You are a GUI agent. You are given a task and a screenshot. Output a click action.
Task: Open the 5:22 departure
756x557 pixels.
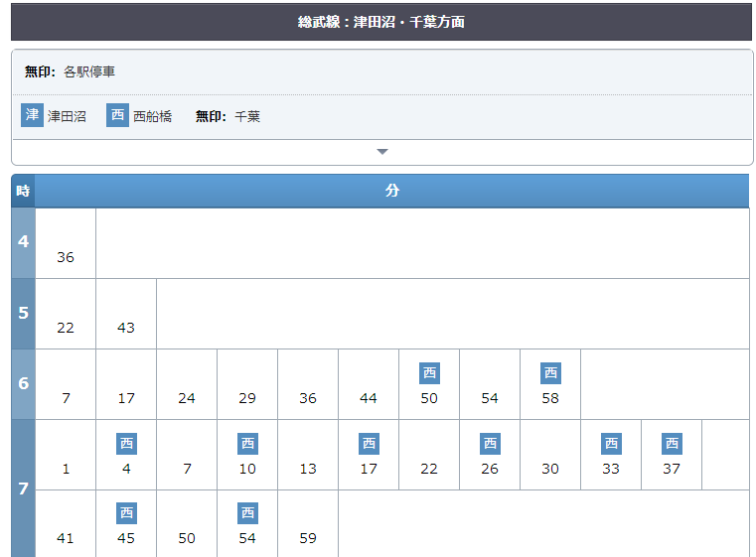(66, 328)
